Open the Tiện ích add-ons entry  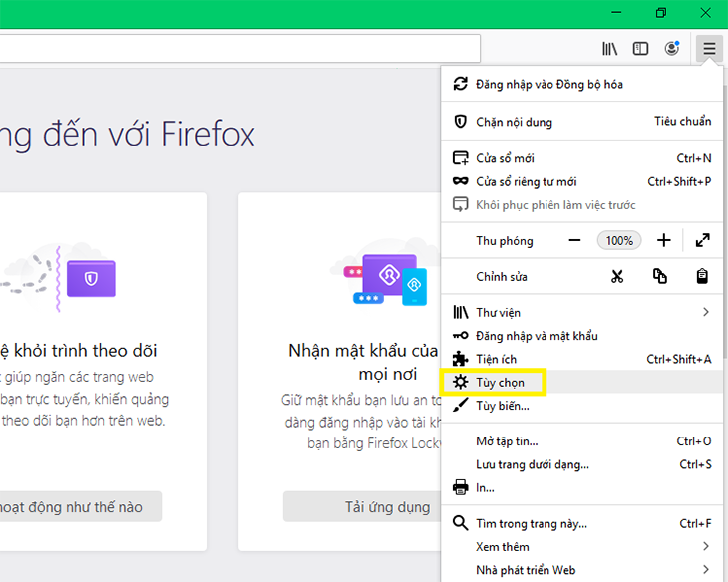point(496,359)
